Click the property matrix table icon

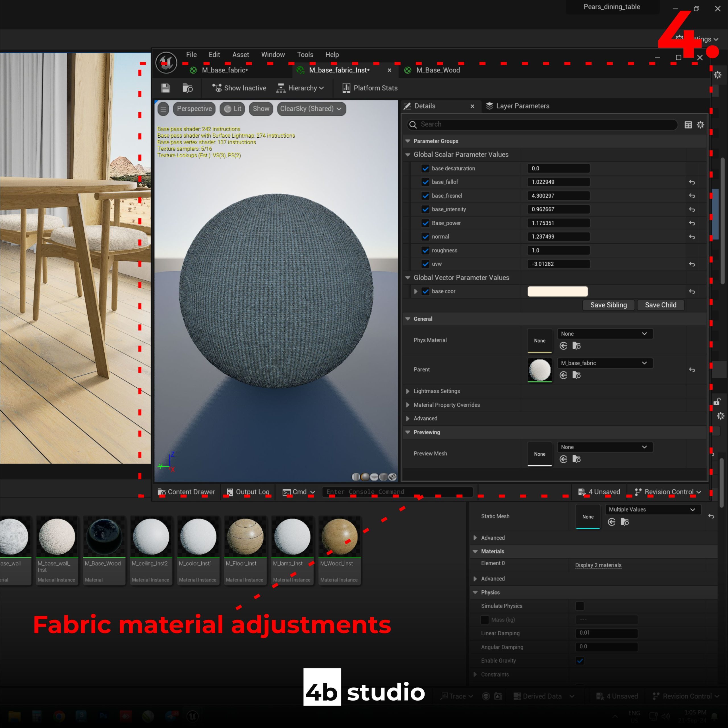point(688,125)
